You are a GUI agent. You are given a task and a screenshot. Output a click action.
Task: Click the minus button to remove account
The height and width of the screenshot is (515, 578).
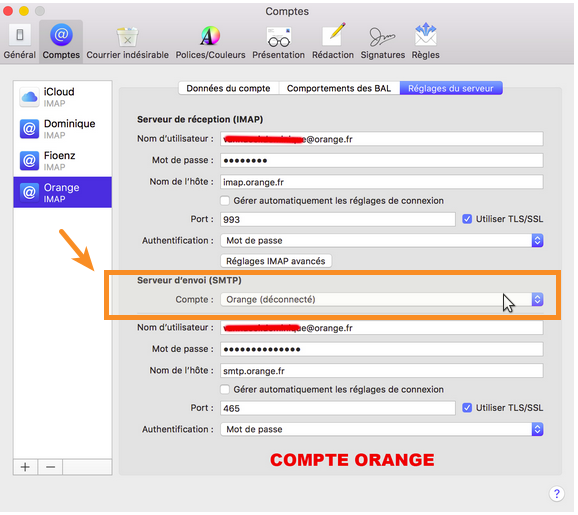point(51,467)
